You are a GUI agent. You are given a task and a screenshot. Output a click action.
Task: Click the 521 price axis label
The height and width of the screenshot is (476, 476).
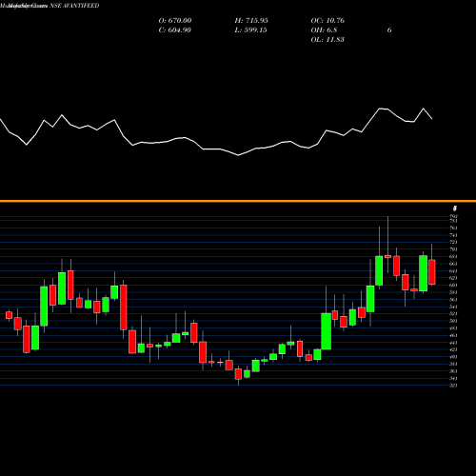[453, 314]
